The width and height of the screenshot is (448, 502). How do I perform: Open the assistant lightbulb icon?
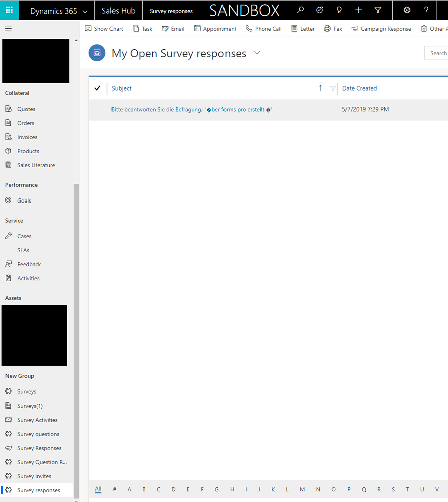point(339,10)
